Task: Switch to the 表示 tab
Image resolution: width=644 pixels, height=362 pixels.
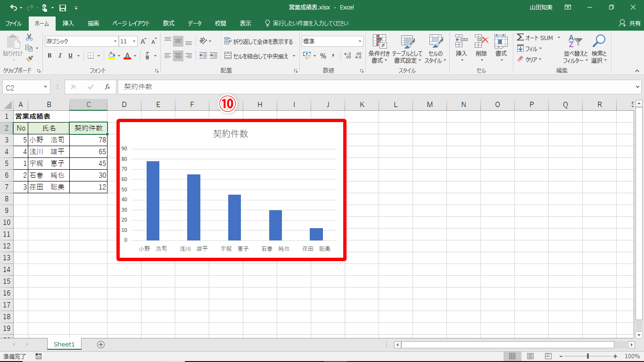Action: tap(246, 23)
